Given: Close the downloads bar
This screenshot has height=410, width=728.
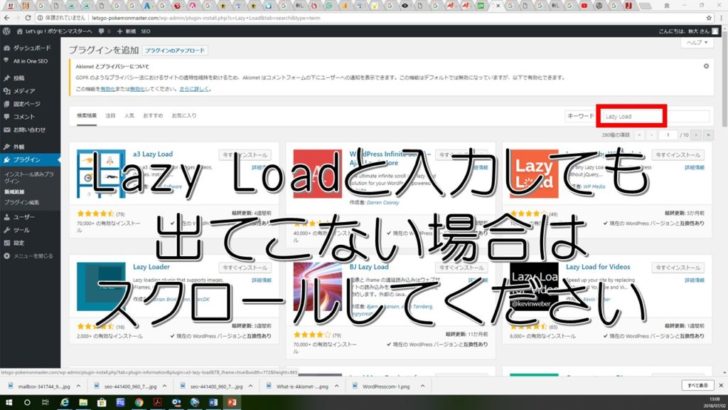Looking at the screenshot, I should pos(721,385).
